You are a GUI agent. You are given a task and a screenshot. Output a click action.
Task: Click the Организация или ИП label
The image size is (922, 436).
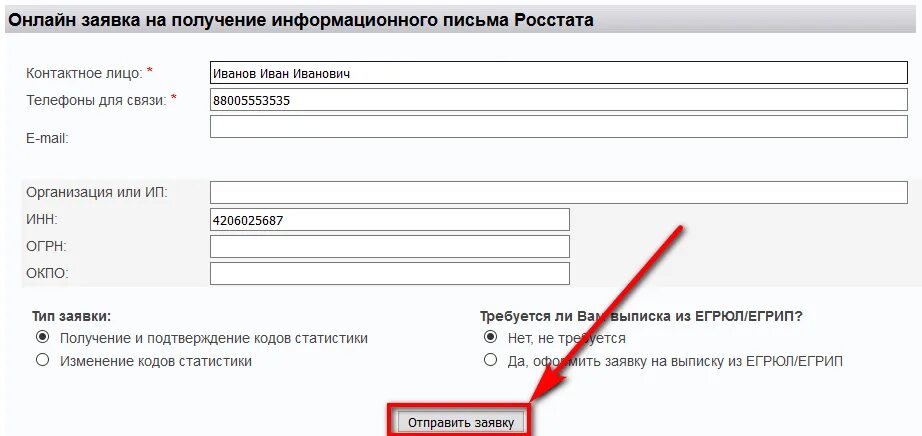pos(96,192)
